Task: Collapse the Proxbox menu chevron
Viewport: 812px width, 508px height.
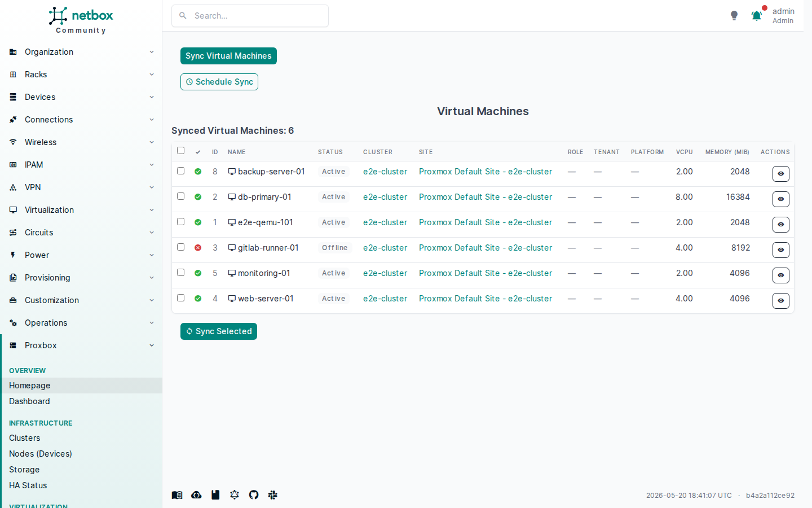Action: 152,345
